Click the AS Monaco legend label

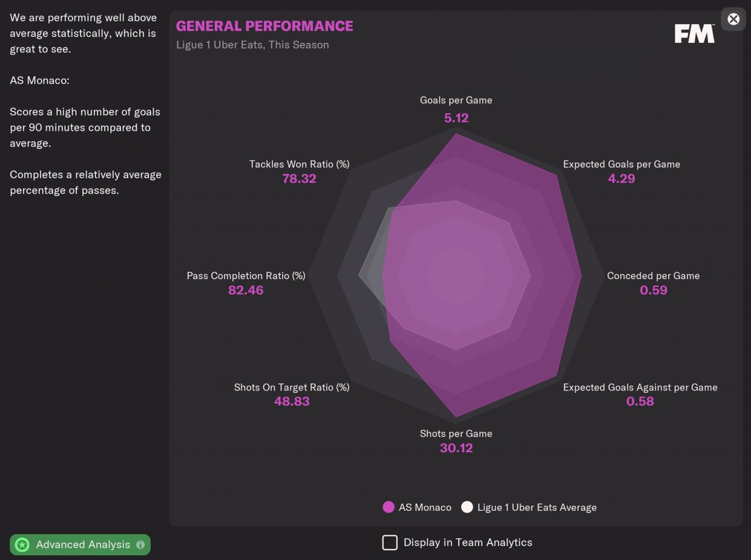pyautogui.click(x=425, y=507)
